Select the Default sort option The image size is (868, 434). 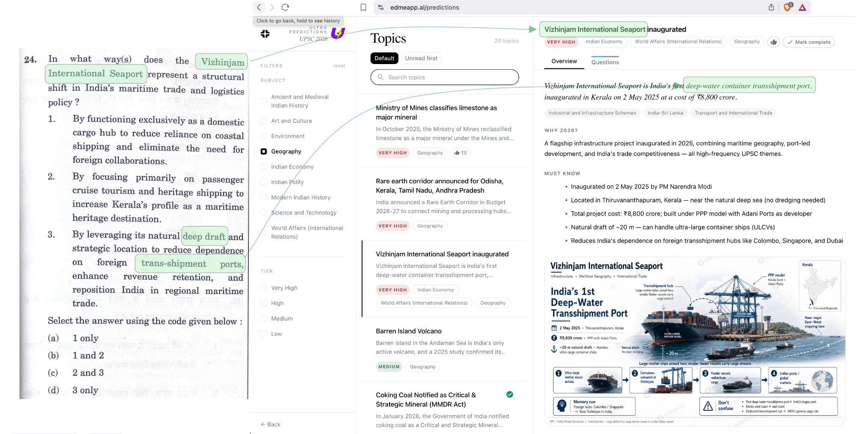[x=384, y=58]
